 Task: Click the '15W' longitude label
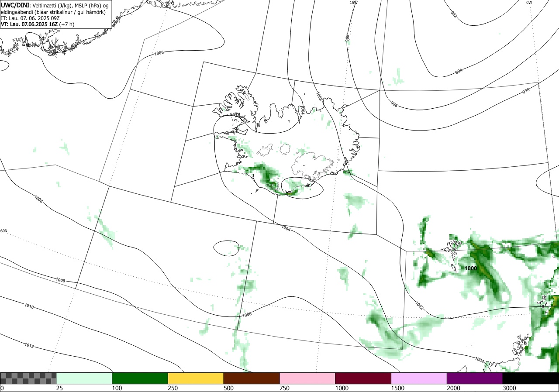(x=354, y=2)
